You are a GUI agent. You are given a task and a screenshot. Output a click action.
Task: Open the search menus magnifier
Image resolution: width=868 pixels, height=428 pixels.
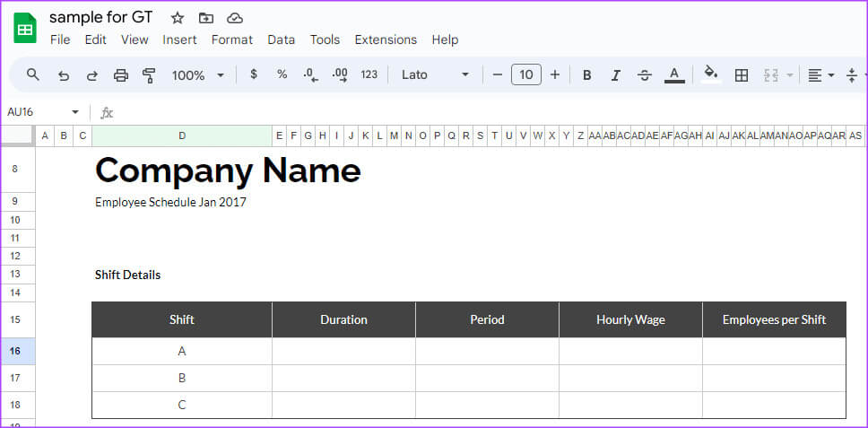point(33,74)
